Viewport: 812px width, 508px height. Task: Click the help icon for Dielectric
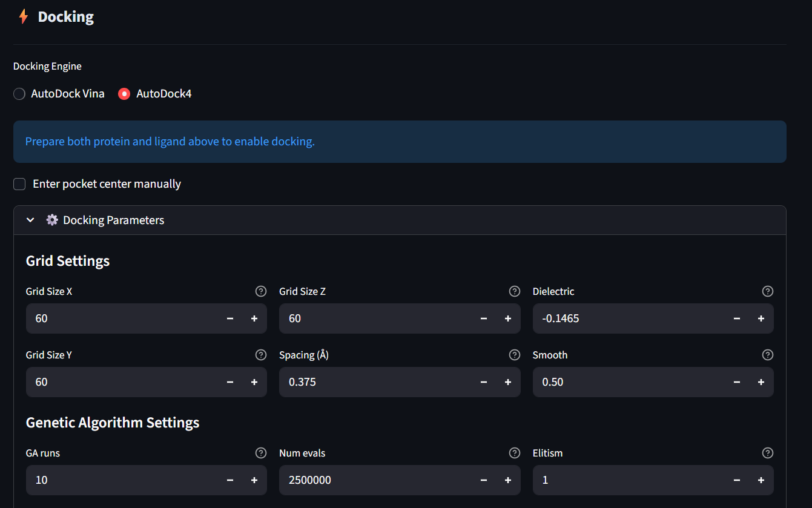768,291
